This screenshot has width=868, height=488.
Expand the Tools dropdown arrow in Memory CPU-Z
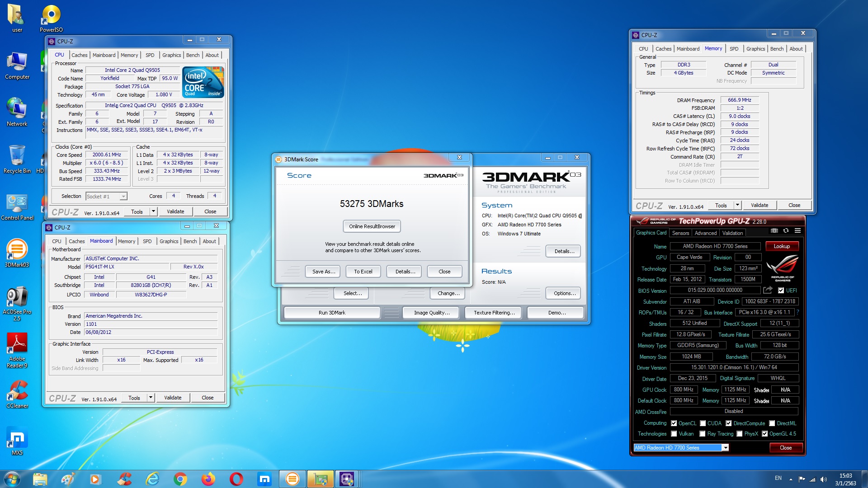pos(737,205)
